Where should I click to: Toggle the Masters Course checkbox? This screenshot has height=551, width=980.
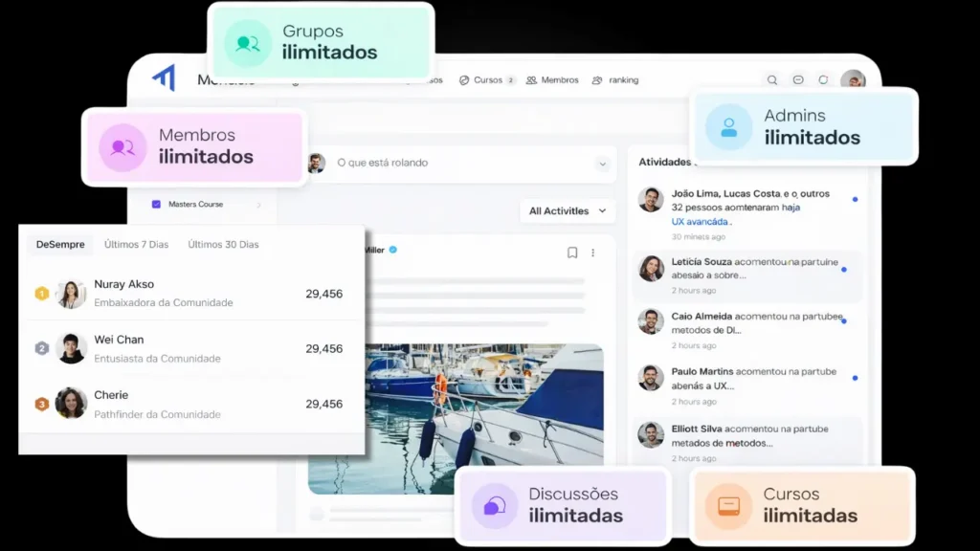[157, 204]
